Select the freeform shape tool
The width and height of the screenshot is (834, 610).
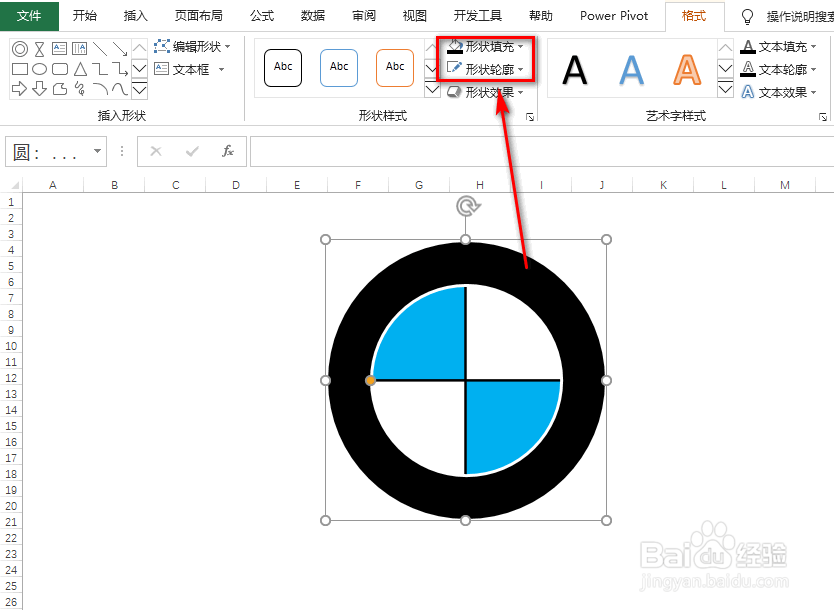[60, 88]
